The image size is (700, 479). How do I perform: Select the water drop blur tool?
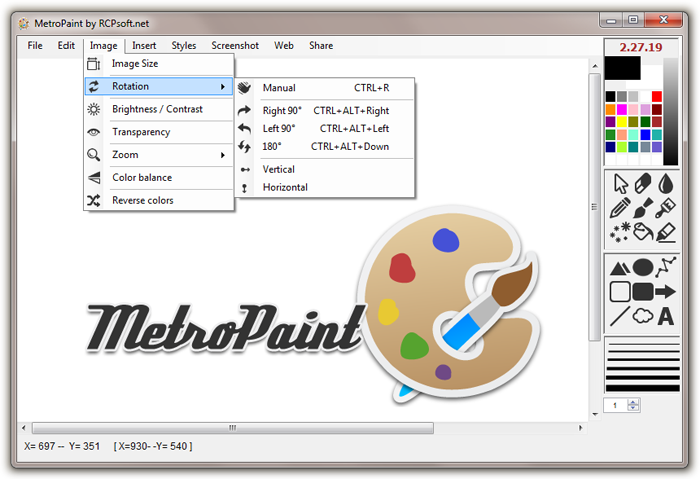pos(666,183)
